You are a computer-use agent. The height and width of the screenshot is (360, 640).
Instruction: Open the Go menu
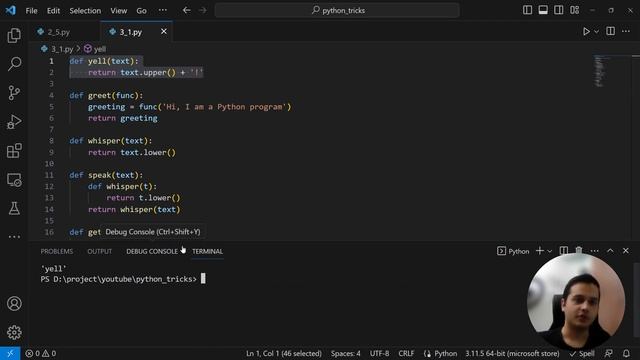(141, 11)
